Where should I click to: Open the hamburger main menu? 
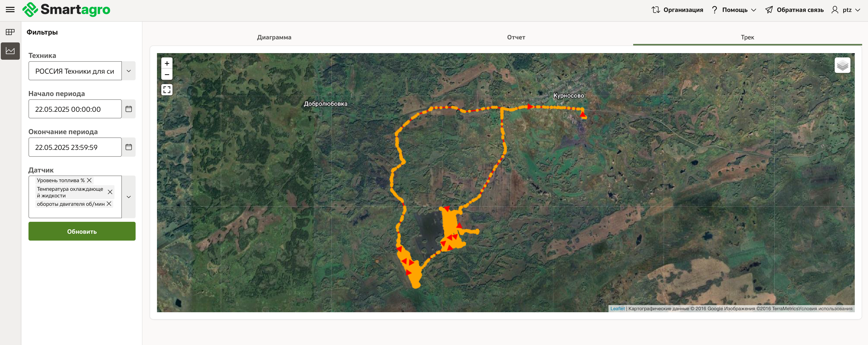coord(10,10)
